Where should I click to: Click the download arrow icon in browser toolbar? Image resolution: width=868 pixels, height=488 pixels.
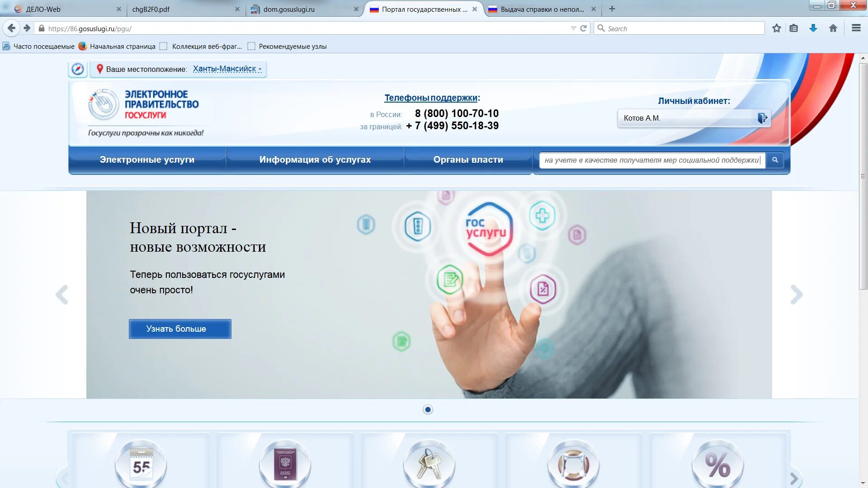pos(814,28)
